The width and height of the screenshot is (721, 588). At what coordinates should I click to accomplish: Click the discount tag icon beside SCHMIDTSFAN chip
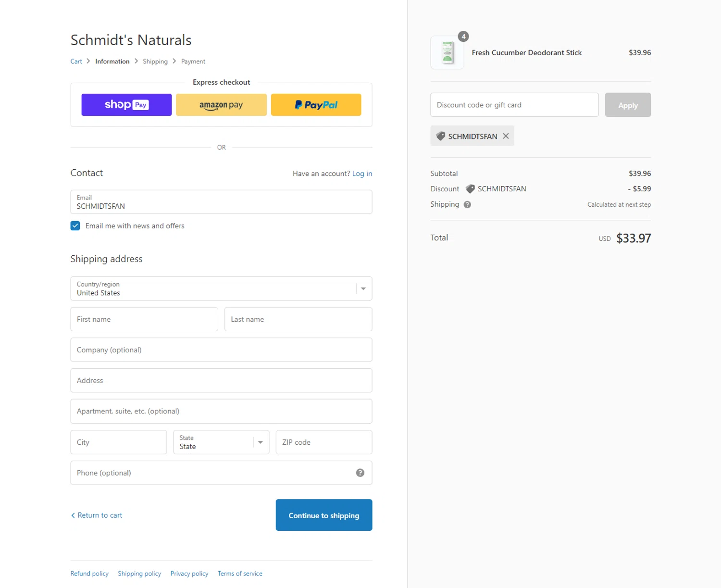[440, 136]
